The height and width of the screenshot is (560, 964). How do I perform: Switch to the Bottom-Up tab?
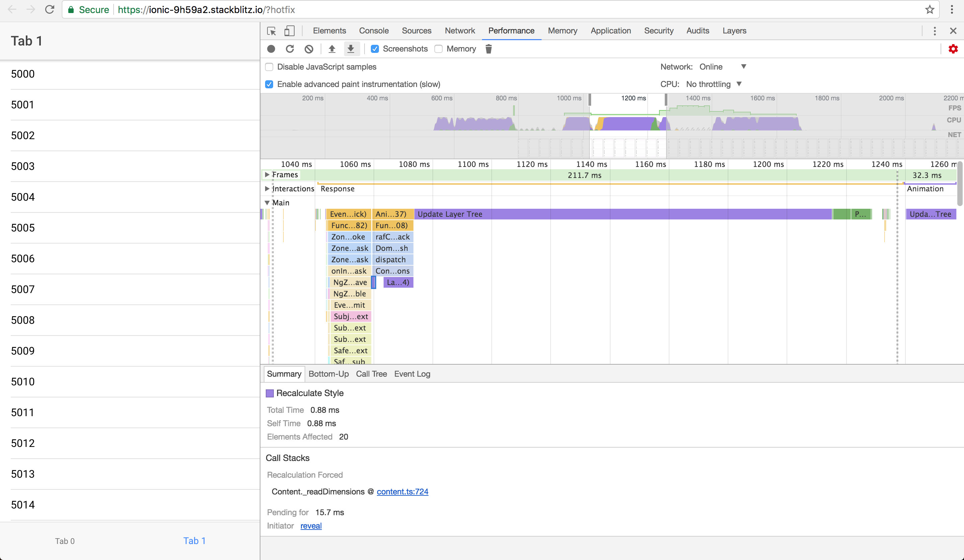pos(328,374)
